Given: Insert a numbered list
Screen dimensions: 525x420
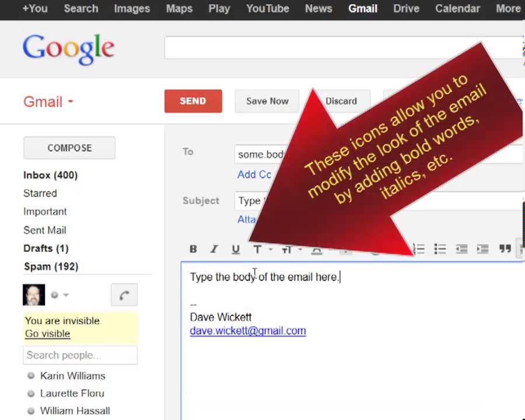Looking at the screenshot, I should 418,249.
